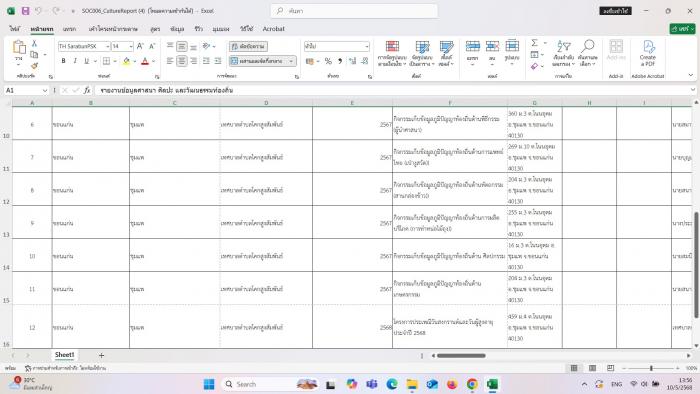Image resolution: width=700 pixels, height=394 pixels.
Task: Toggle Italic formatting button
Action: click(x=75, y=61)
